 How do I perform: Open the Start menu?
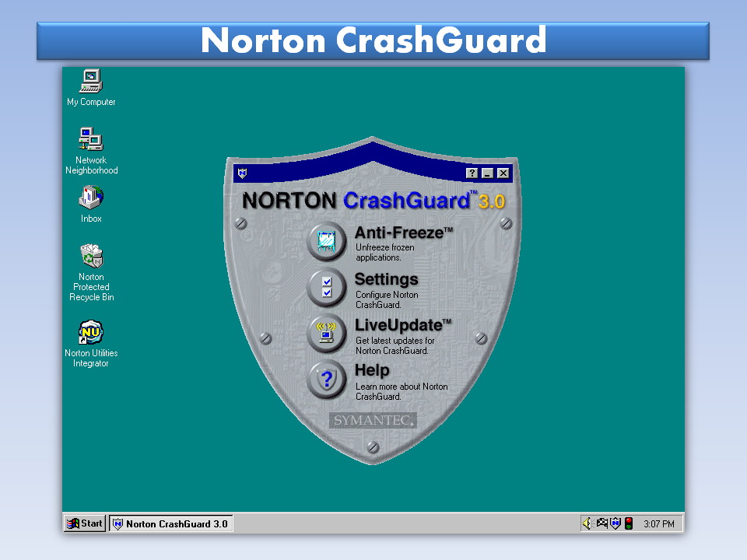point(83,523)
